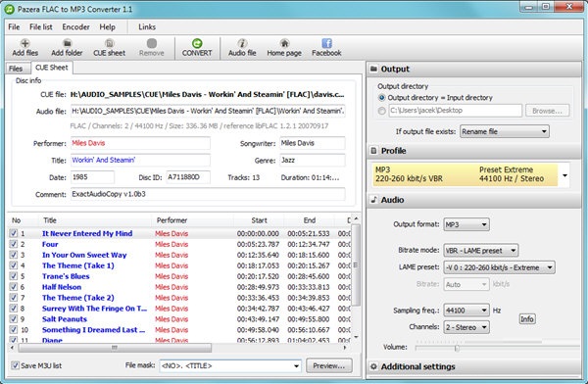
Task: Open the Encoder menu
Action: click(75, 27)
